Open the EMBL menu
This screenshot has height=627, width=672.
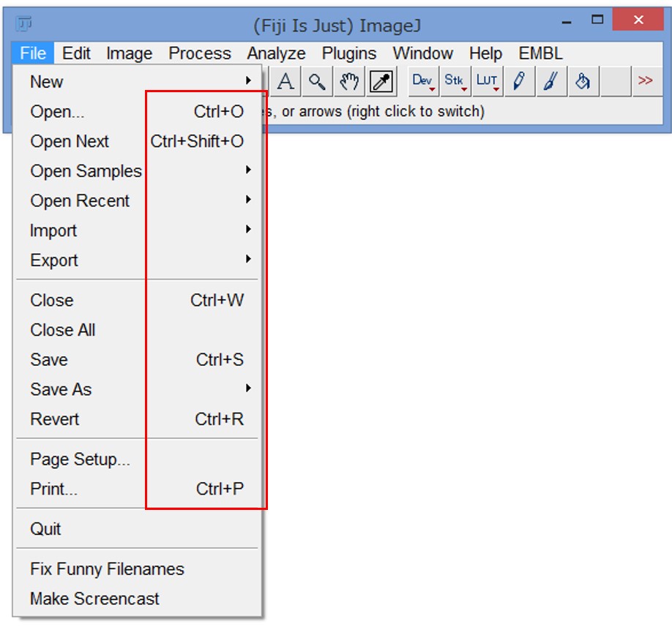coord(540,53)
